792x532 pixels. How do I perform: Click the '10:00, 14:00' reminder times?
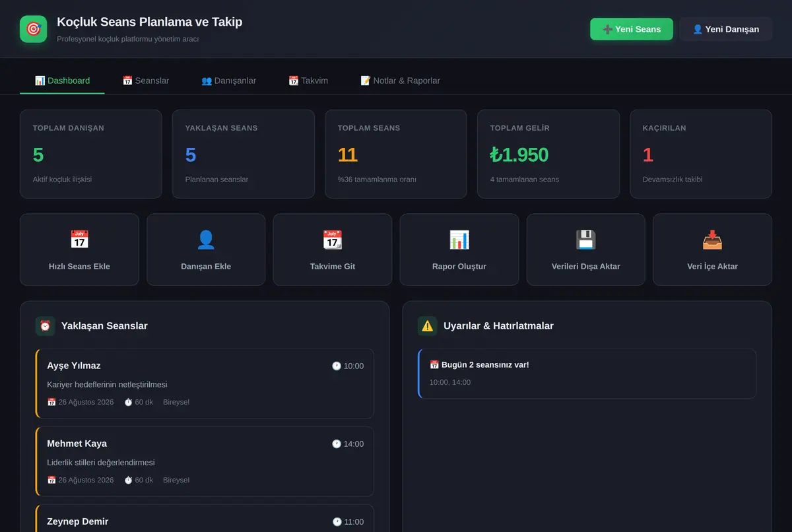click(450, 382)
